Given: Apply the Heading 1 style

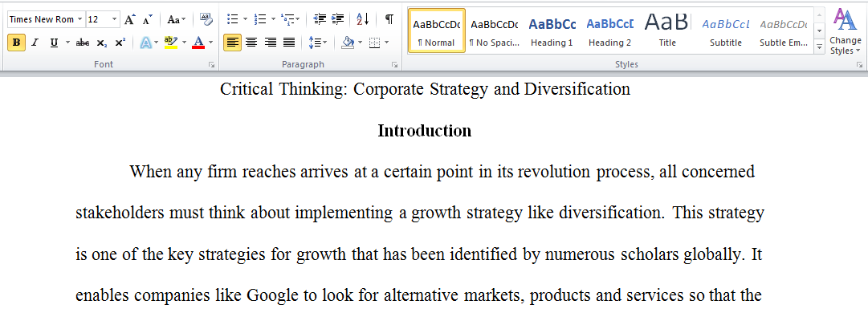Looking at the screenshot, I should pyautogui.click(x=552, y=31).
